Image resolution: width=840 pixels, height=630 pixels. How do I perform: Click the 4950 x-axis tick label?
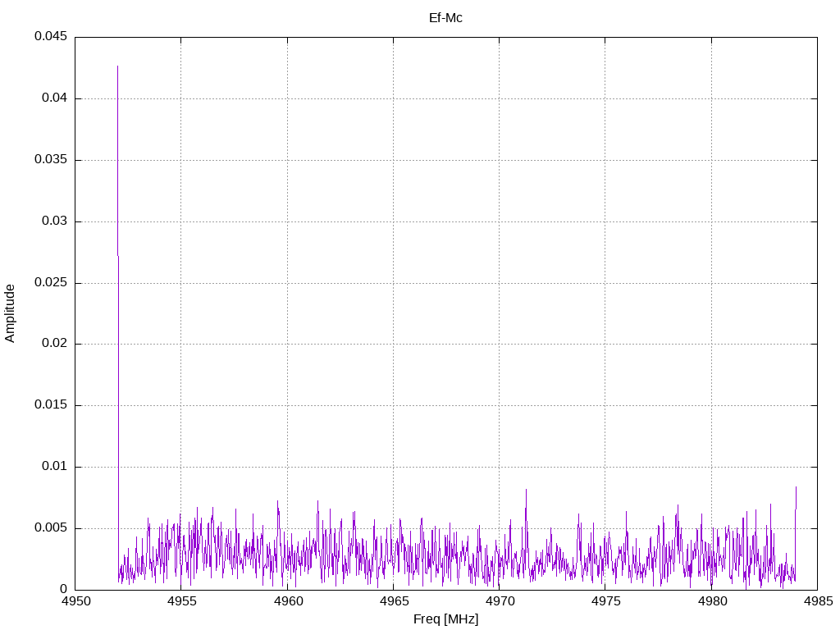pyautogui.click(x=75, y=602)
